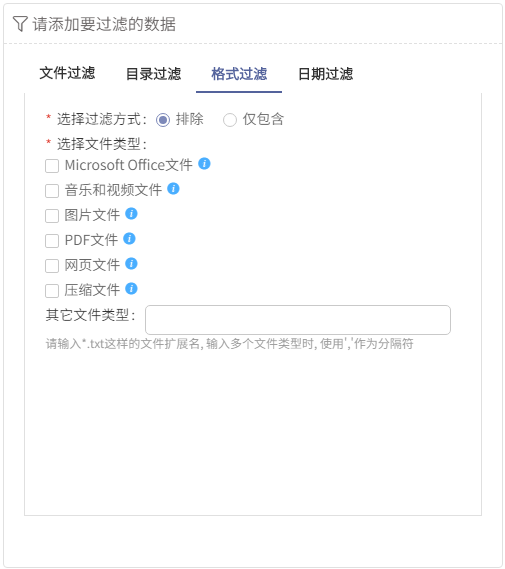
Task: Click info icon next to 压缩文件
Action: (x=131, y=289)
